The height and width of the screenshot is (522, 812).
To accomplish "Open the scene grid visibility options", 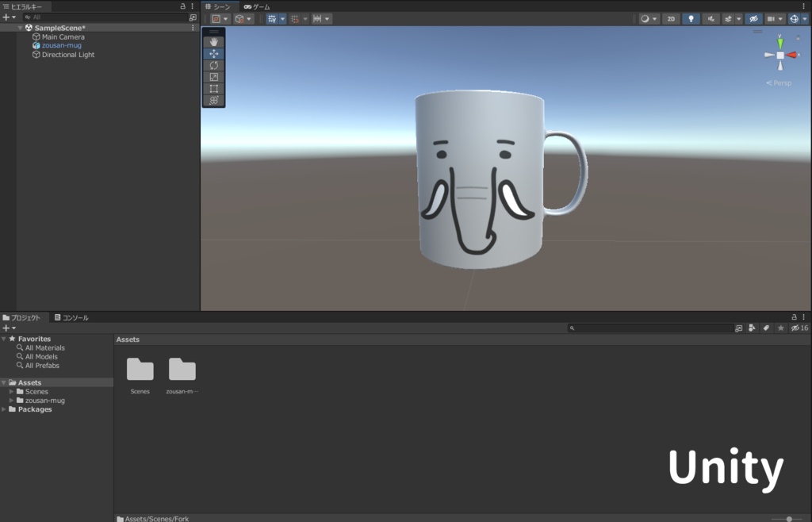I will click(x=283, y=18).
